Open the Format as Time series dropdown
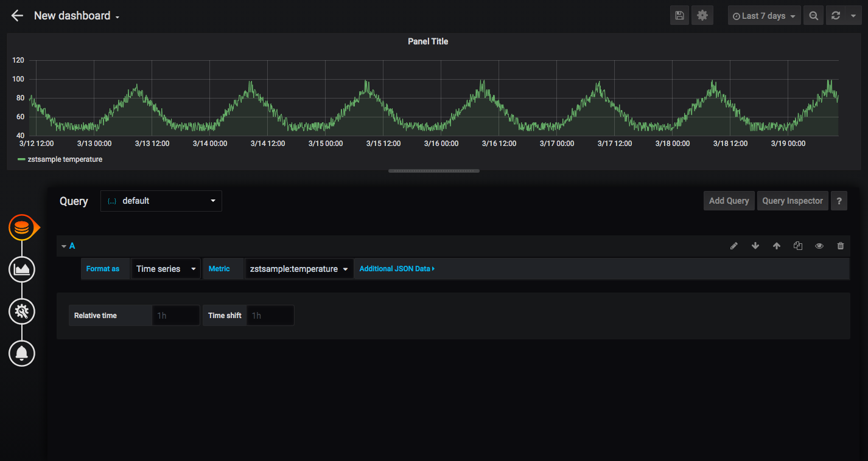The height and width of the screenshot is (461, 868). coord(165,268)
